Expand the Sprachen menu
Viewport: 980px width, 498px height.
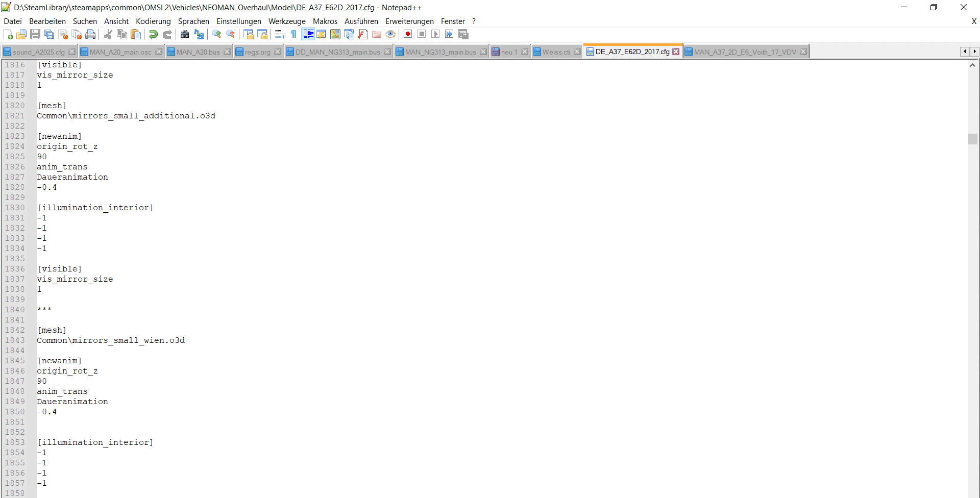click(x=193, y=21)
